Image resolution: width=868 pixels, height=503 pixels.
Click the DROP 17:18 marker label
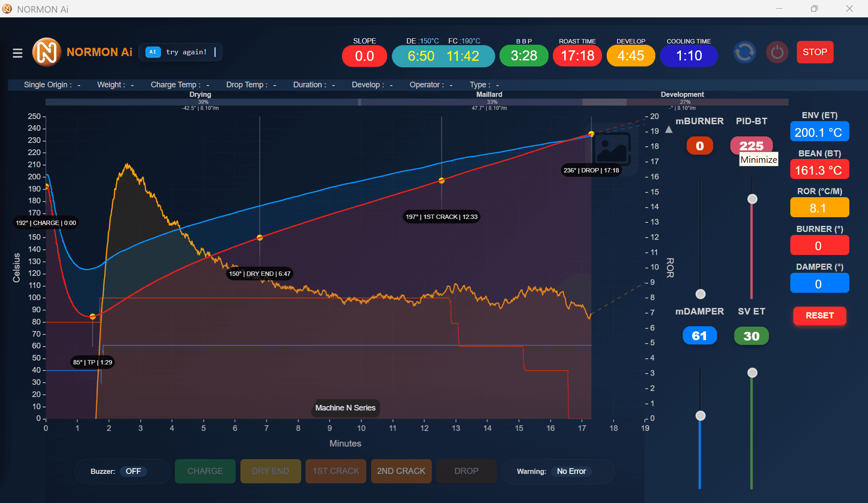tap(591, 170)
